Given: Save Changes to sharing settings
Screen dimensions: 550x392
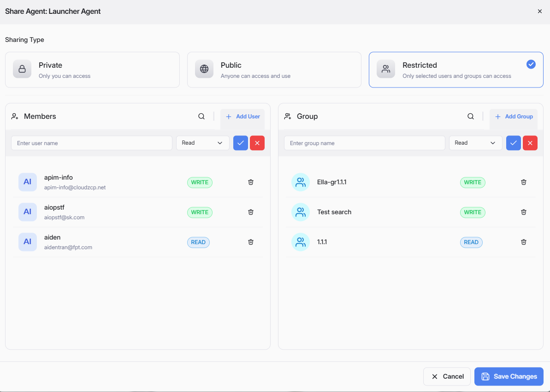Looking at the screenshot, I should (509, 377).
